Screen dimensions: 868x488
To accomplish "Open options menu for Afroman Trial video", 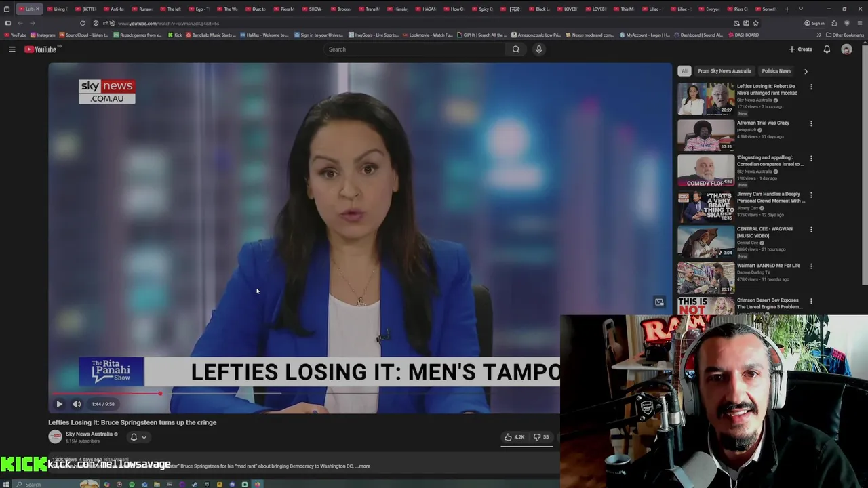I will coord(811,123).
